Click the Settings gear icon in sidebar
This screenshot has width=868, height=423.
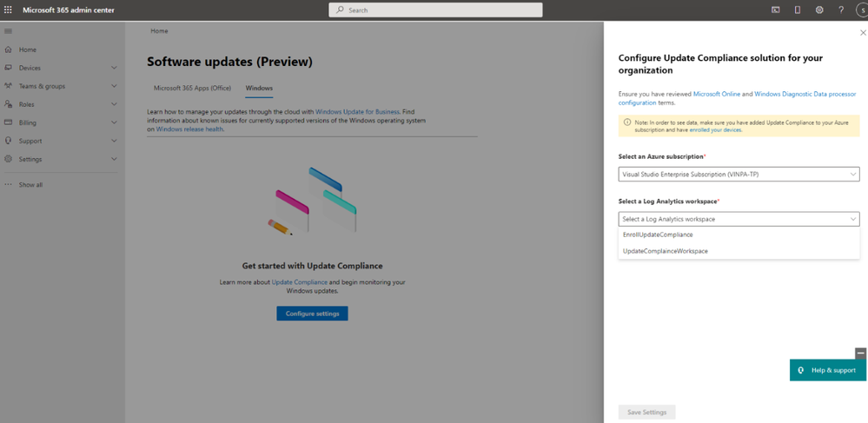point(8,159)
